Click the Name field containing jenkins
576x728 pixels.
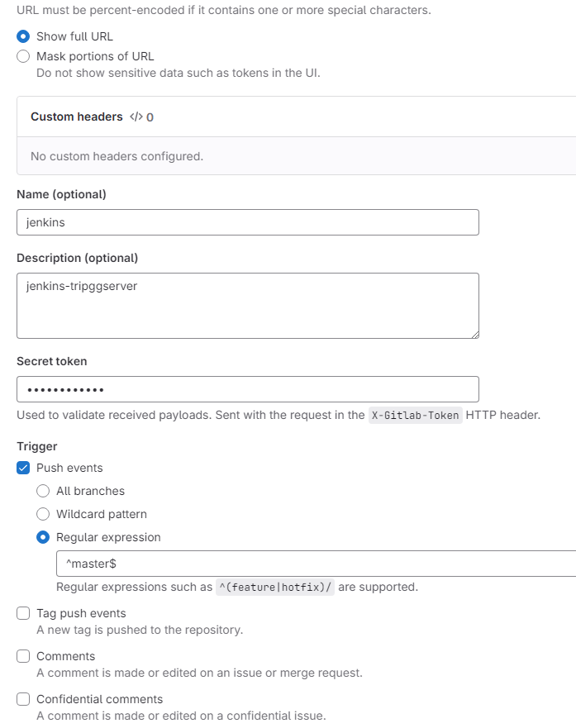click(x=248, y=222)
